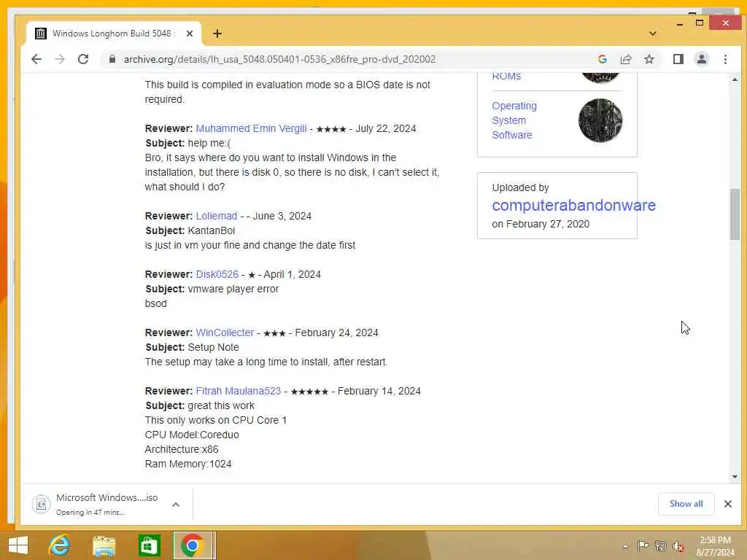This screenshot has height=560, width=747.
Task: Close the Windows Longhorn Build 5048 tab
Action: click(x=190, y=34)
